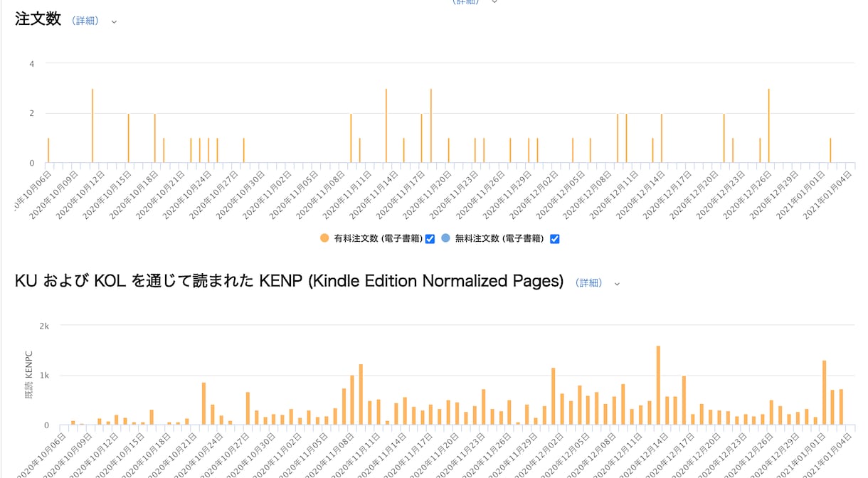Uncheck the 無料注文数 (電子書籍) checkbox
The image size is (868, 478).
coord(555,239)
